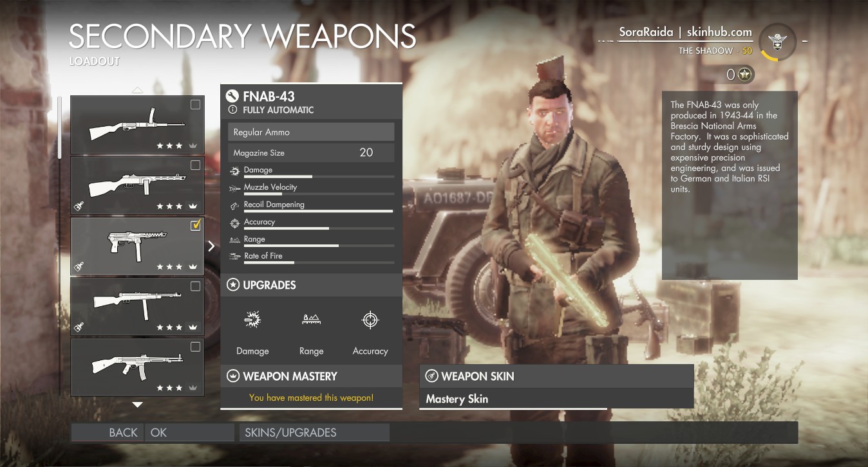Click the skull rank emblem icon

click(778, 42)
